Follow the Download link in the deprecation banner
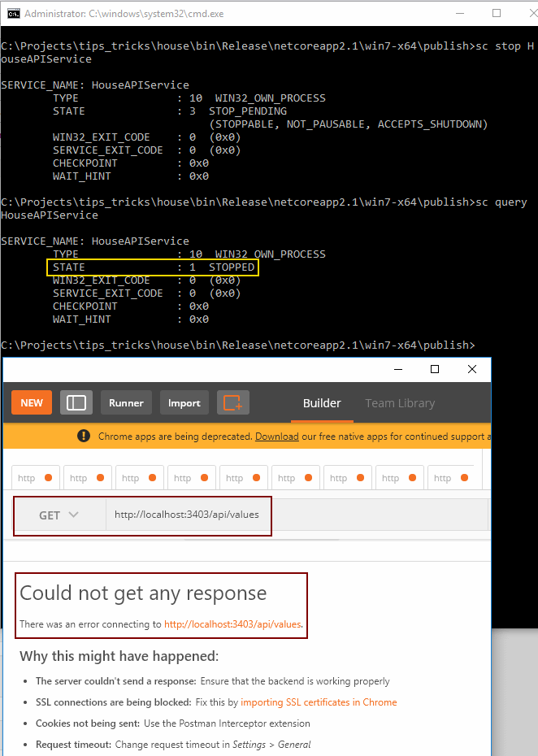This screenshot has width=538, height=756. pyautogui.click(x=276, y=437)
